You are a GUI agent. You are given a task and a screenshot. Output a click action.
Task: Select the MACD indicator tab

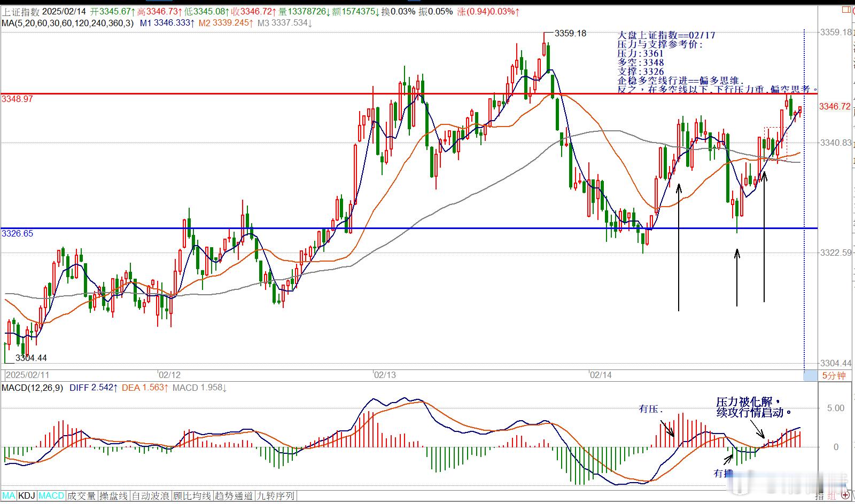(51, 495)
